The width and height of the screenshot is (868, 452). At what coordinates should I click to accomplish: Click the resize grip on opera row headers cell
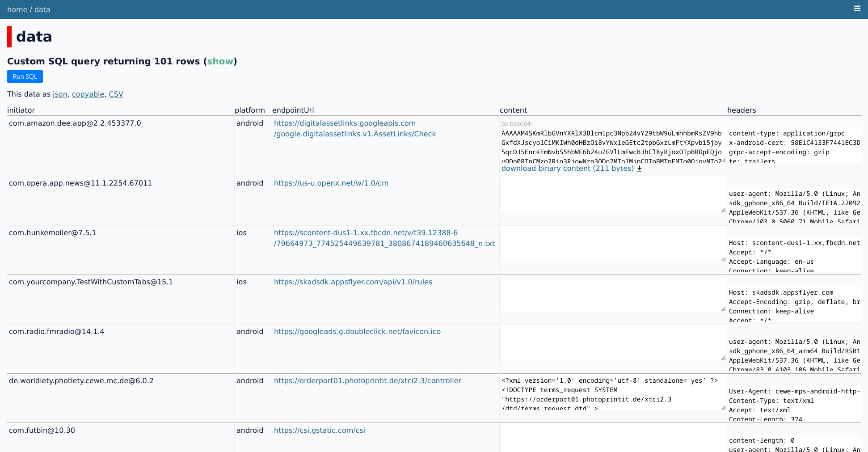[724, 209]
